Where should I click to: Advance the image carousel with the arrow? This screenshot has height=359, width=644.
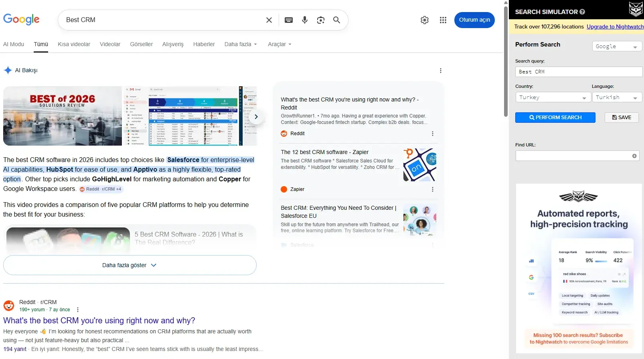256,117
